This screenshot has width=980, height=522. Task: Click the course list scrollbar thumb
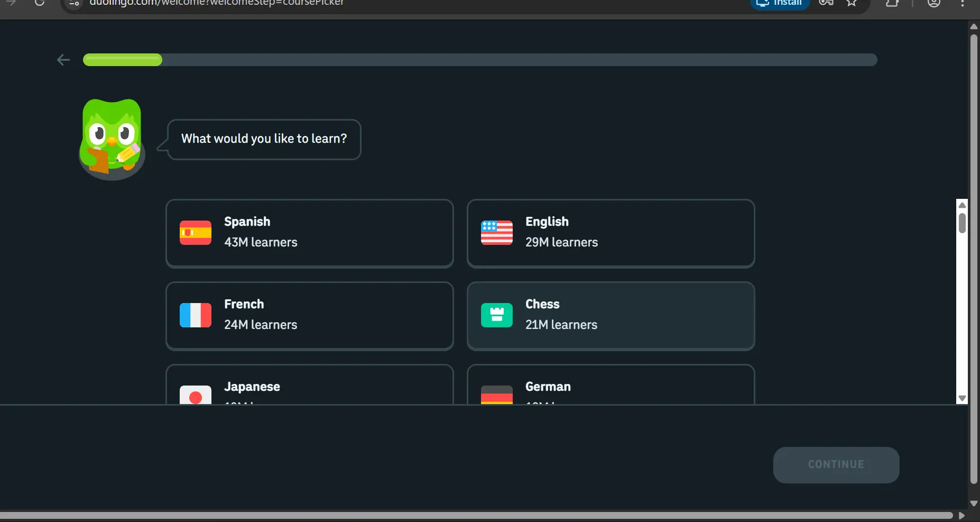pos(962,223)
